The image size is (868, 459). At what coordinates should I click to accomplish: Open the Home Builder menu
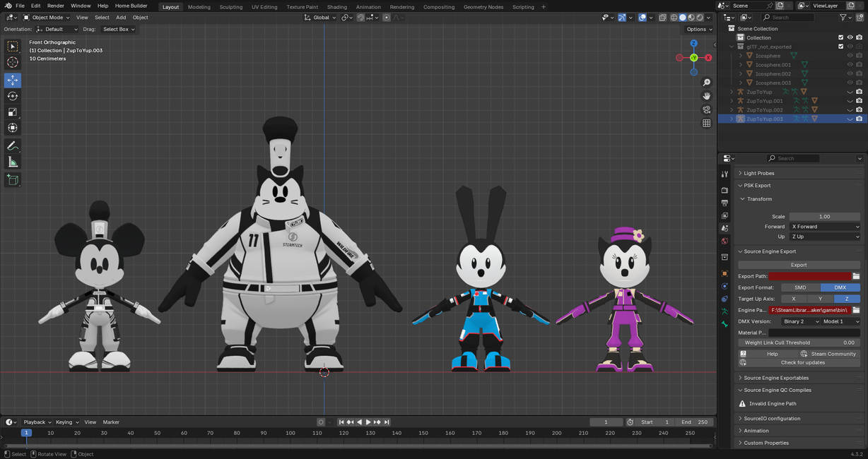(131, 6)
